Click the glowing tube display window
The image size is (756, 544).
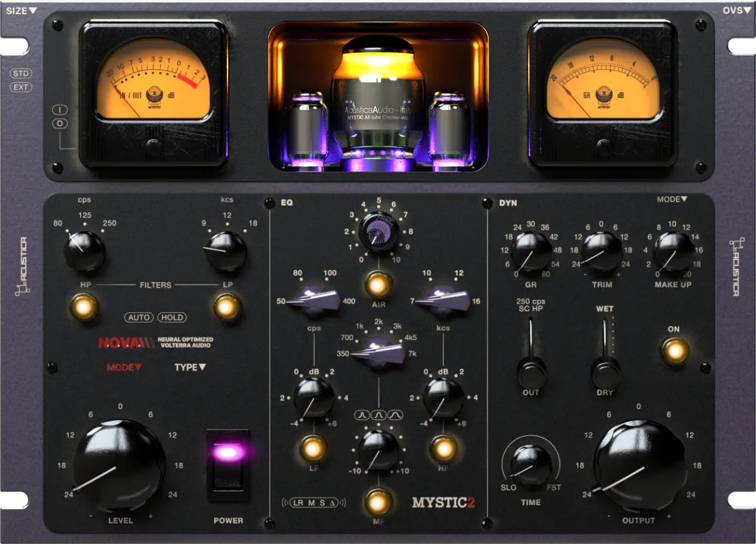click(378, 97)
